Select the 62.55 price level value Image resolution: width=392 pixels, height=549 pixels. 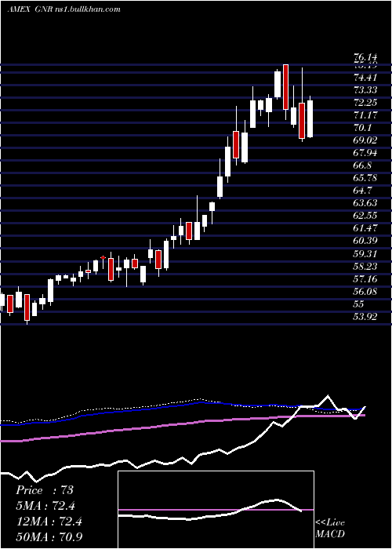coord(365,216)
